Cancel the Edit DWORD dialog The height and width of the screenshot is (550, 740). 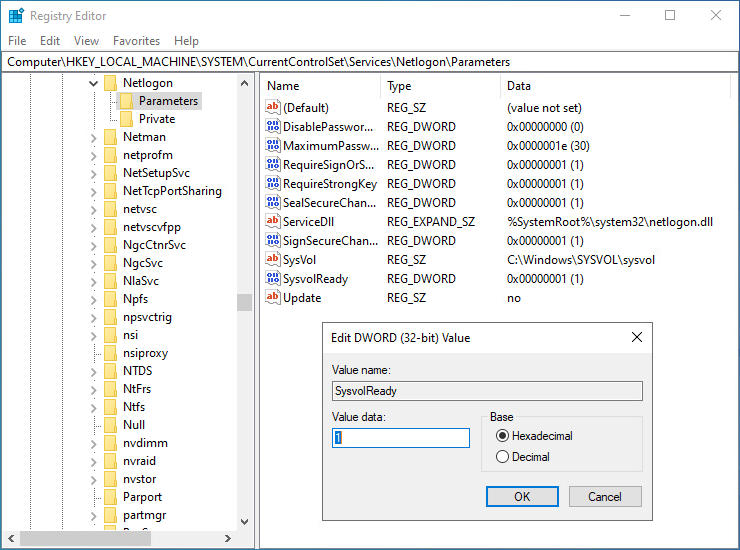[604, 497]
